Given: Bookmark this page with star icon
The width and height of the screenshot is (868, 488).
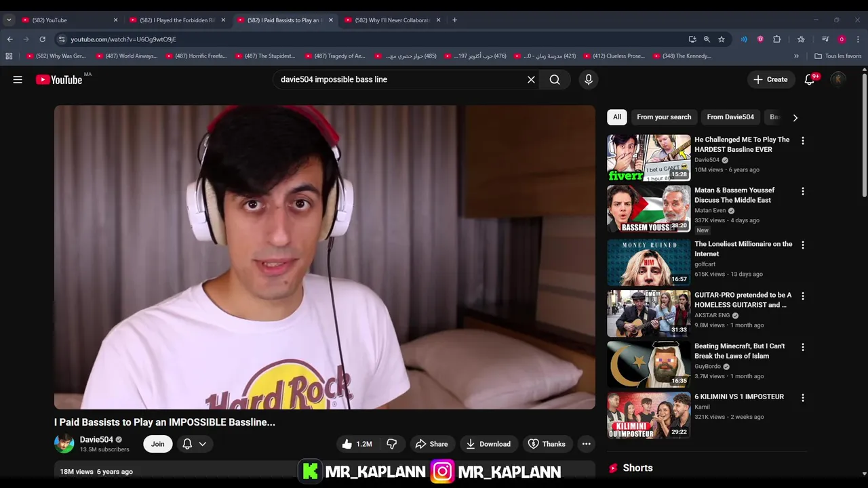Looking at the screenshot, I should [x=722, y=39].
